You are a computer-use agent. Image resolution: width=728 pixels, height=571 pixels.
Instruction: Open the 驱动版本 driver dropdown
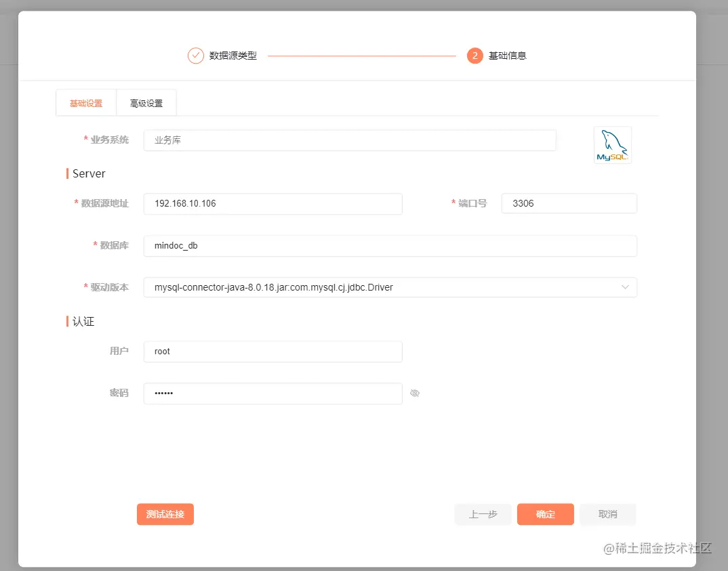point(390,288)
